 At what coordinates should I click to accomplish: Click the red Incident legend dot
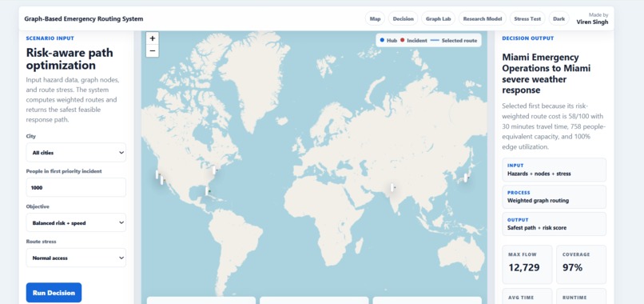[403, 40]
